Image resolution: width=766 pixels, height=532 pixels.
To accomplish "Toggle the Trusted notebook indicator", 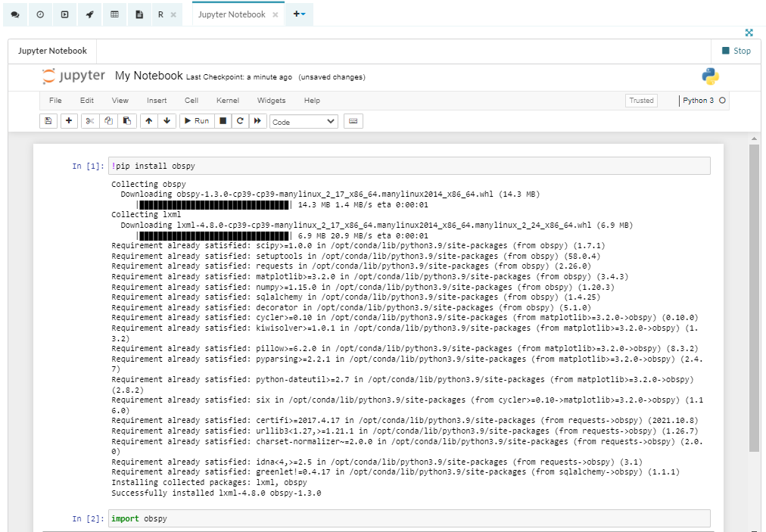I will click(x=641, y=101).
